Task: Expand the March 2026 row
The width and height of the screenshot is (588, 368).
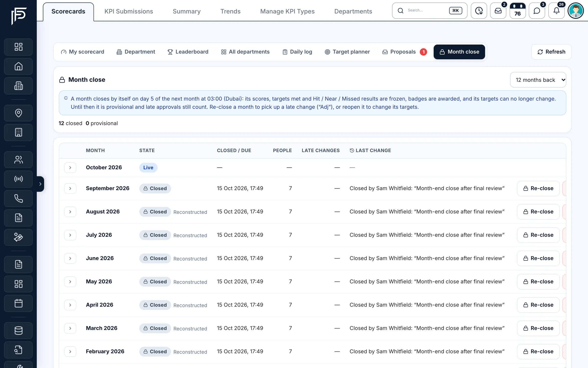Action: pyautogui.click(x=70, y=328)
